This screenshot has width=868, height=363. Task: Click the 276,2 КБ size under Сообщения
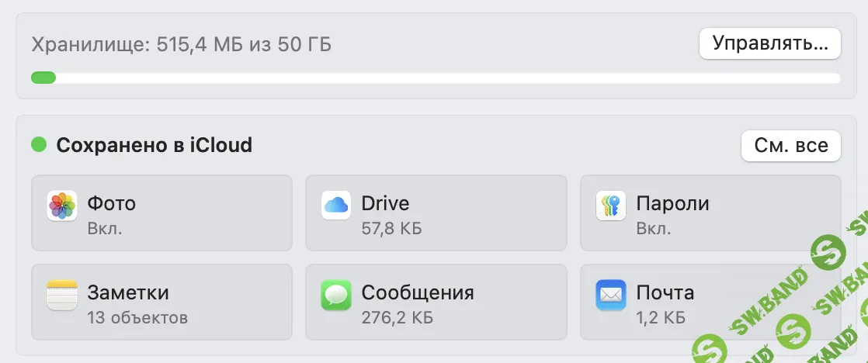397,317
